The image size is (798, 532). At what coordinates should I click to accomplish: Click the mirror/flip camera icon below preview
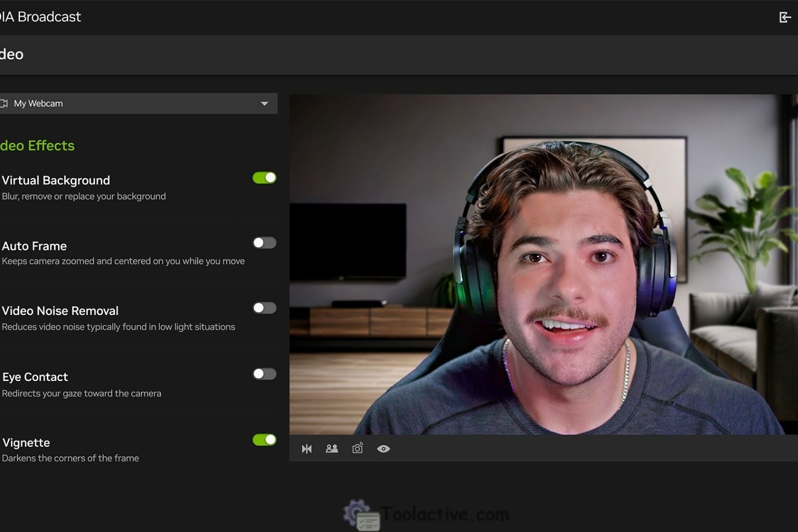coord(307,448)
